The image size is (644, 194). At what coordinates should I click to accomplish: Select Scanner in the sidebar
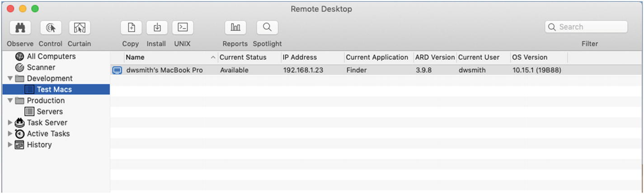(41, 67)
